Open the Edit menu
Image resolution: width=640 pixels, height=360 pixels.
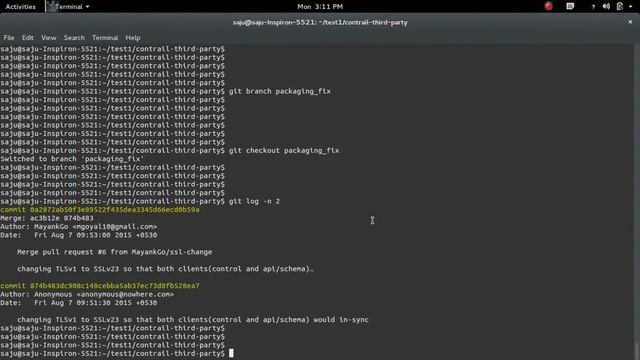[x=27, y=38]
